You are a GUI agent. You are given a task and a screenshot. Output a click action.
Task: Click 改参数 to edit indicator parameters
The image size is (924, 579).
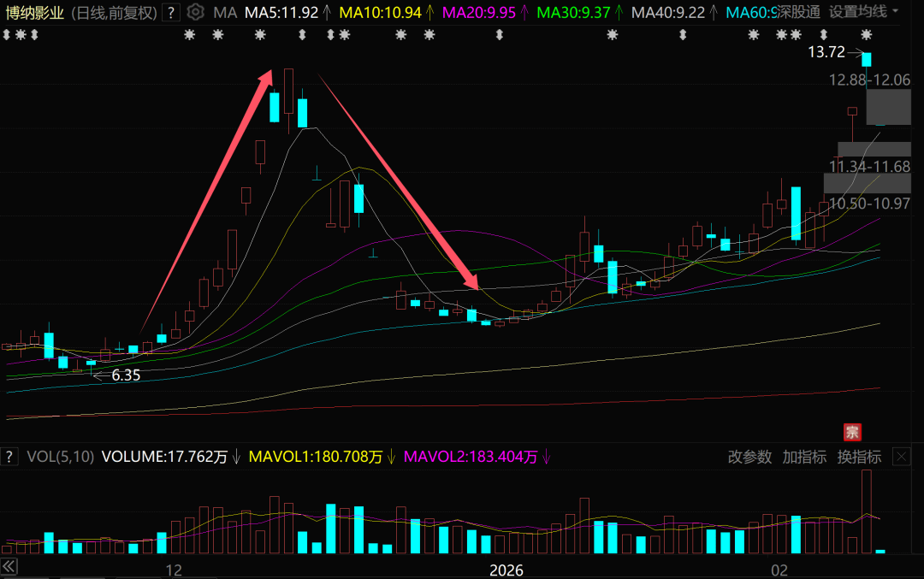749,457
